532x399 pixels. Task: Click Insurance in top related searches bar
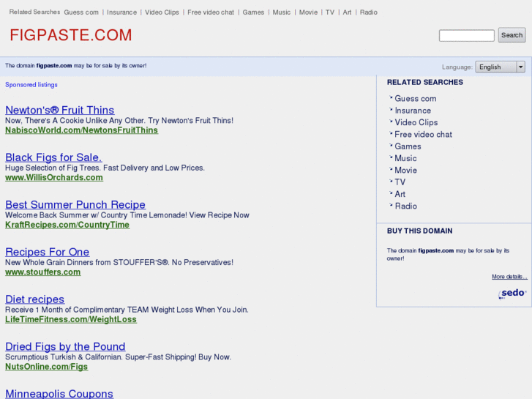(x=121, y=12)
